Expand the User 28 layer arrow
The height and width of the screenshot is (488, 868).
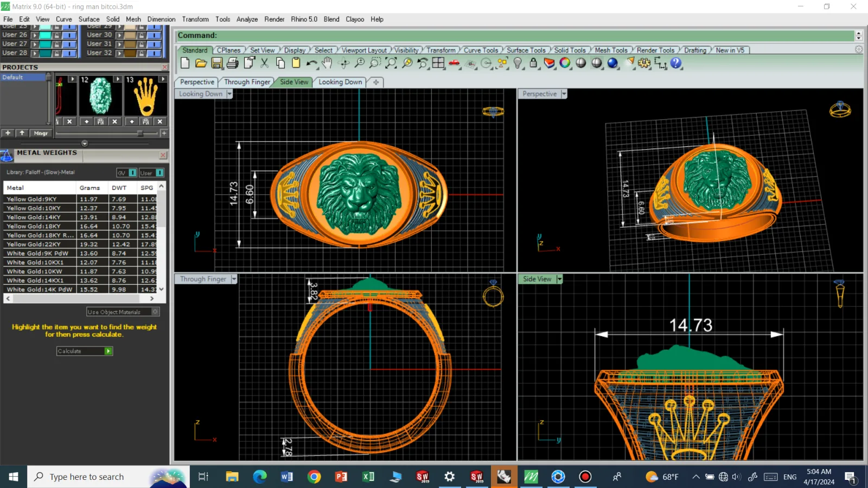[x=35, y=53]
